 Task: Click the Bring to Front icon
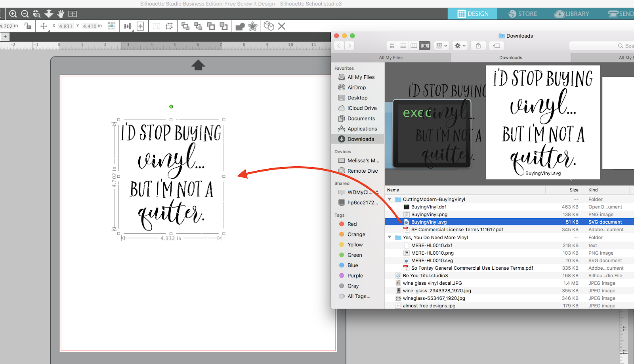185,26
